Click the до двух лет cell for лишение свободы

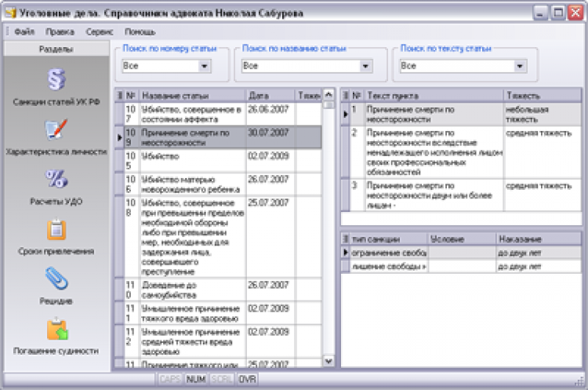click(x=539, y=266)
